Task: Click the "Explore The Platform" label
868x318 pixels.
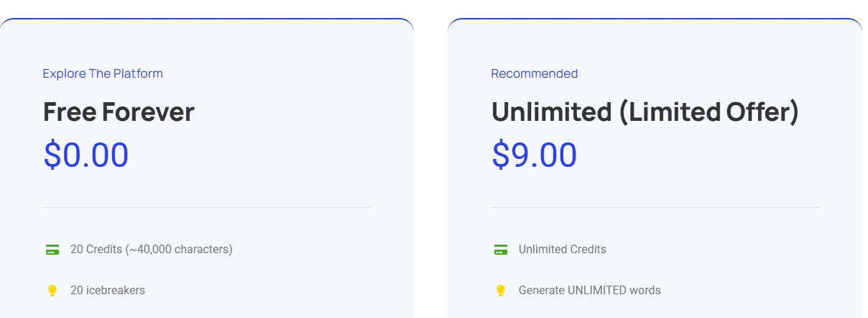Action: pos(103,73)
